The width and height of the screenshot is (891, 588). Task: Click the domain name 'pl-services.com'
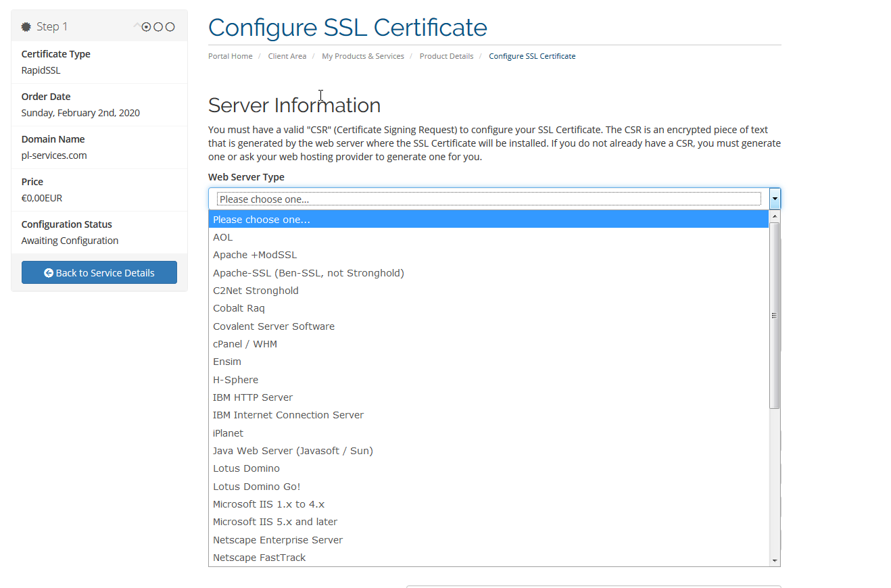pyautogui.click(x=54, y=155)
